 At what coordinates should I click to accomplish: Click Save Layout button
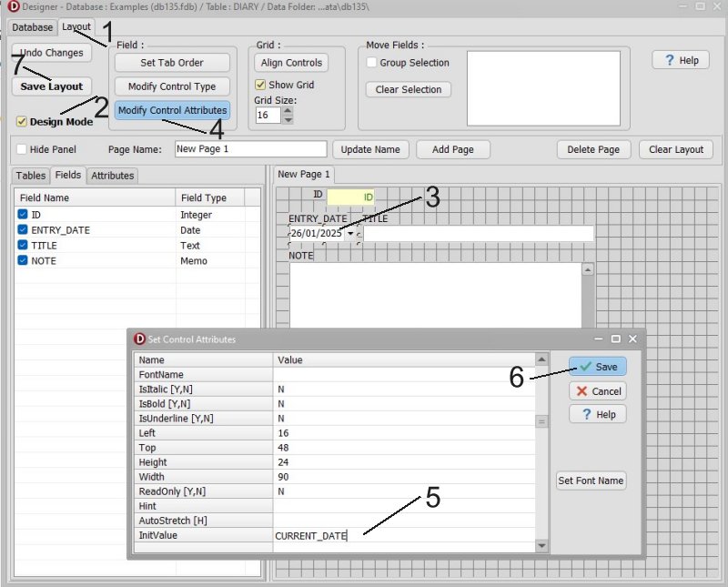click(52, 86)
